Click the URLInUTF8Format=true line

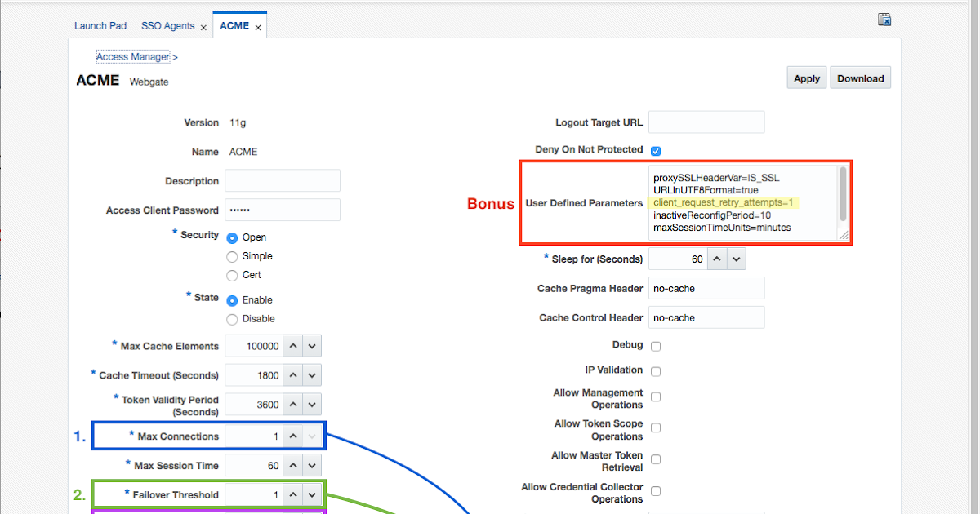tap(706, 189)
